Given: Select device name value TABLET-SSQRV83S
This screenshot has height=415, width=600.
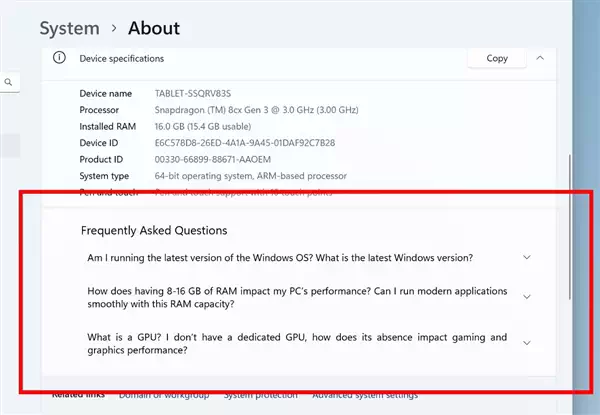Looking at the screenshot, I should coord(193,94).
